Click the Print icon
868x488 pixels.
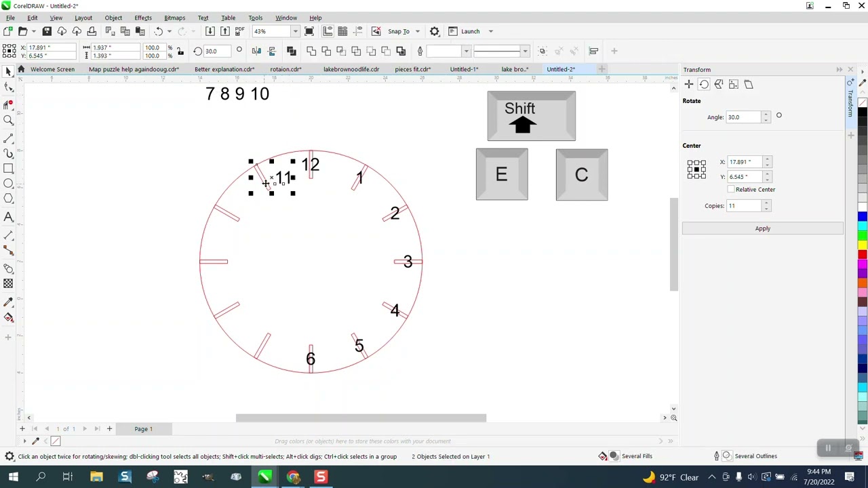(x=92, y=31)
